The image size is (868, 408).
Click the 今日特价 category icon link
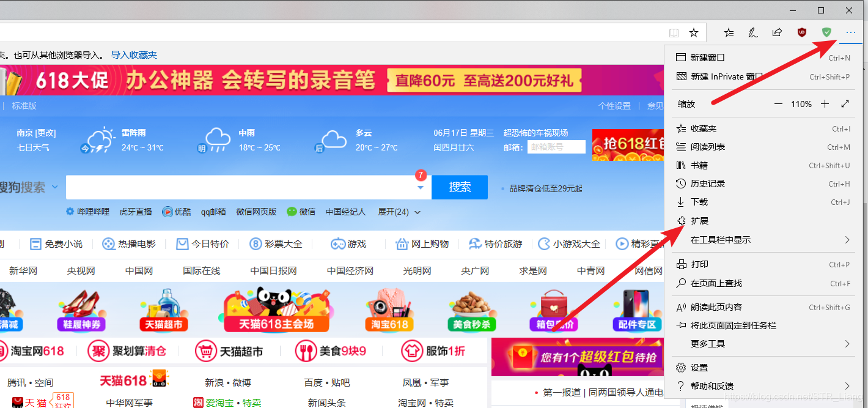coord(202,244)
